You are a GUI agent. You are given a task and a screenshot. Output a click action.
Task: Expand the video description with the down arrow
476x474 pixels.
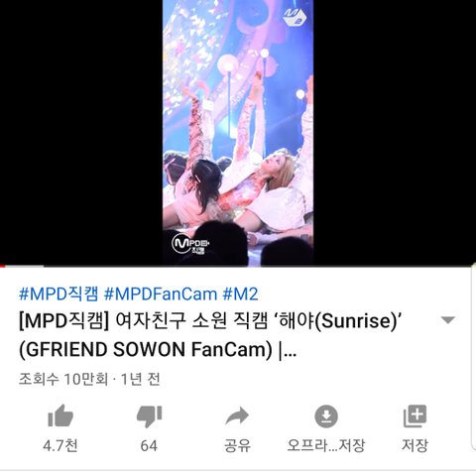click(448, 320)
